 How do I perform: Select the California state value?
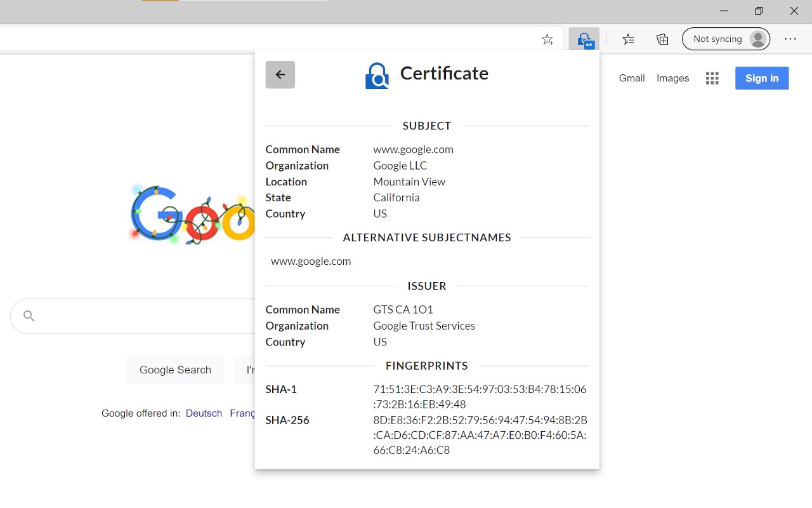click(396, 197)
